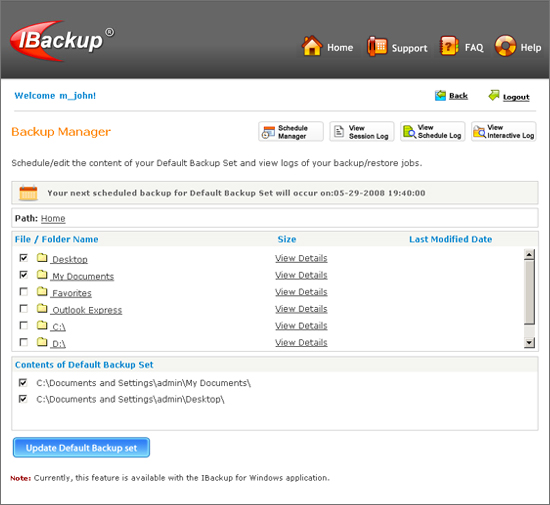
Task: Open the Favorites folder link
Action: coord(72,293)
